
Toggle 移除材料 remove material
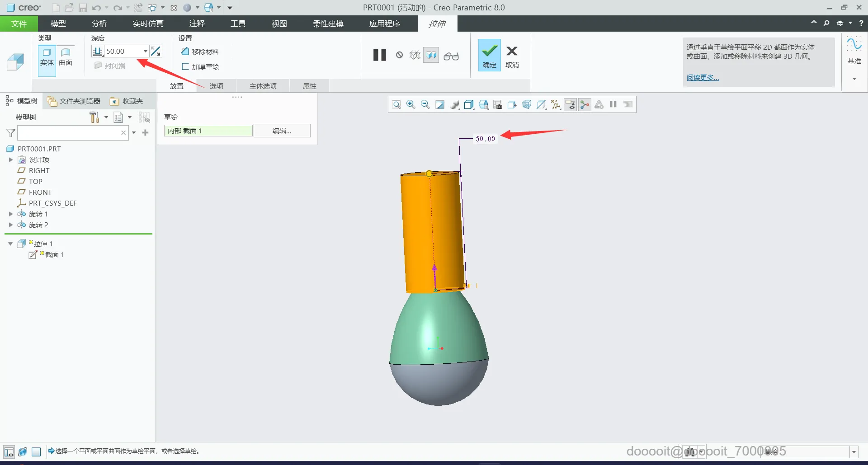199,52
